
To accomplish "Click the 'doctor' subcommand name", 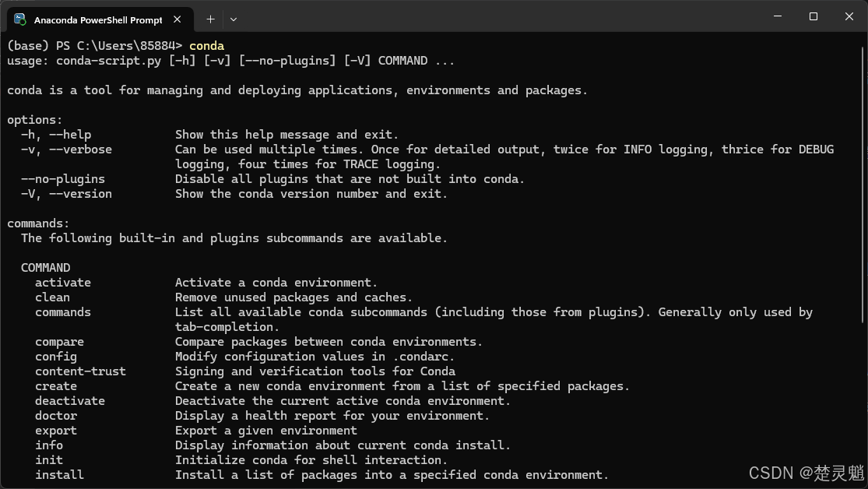I will coord(56,416).
